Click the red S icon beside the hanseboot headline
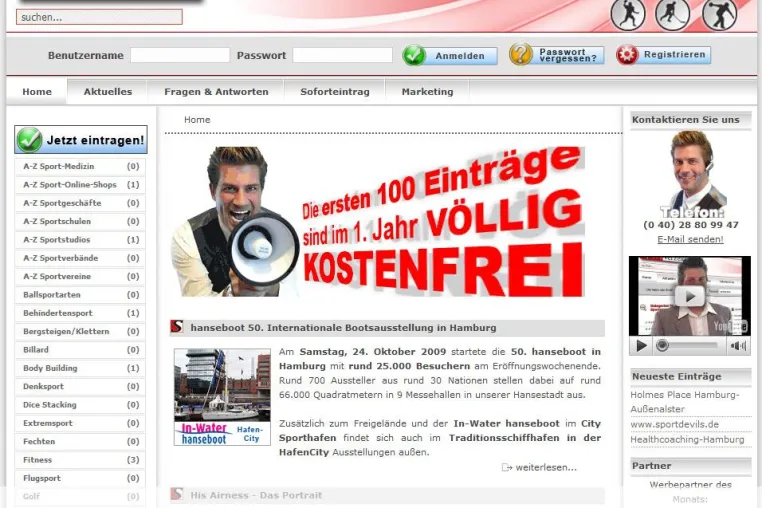 (177, 327)
